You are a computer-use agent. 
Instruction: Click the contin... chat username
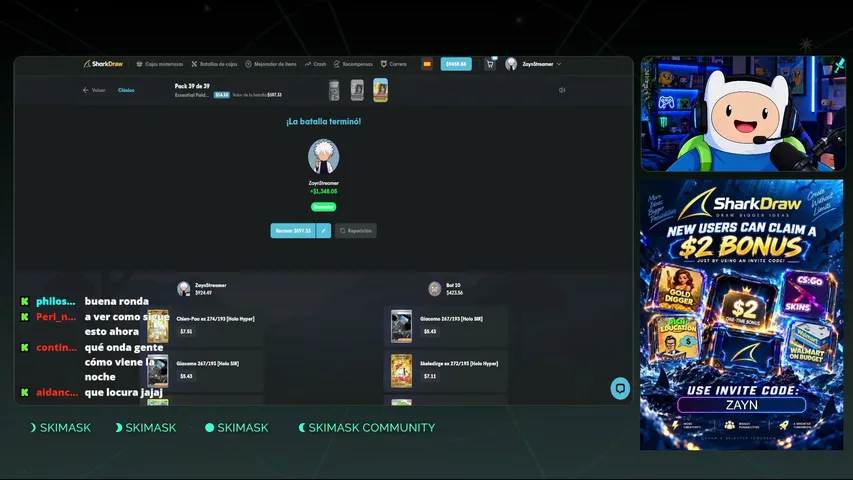[56, 347]
